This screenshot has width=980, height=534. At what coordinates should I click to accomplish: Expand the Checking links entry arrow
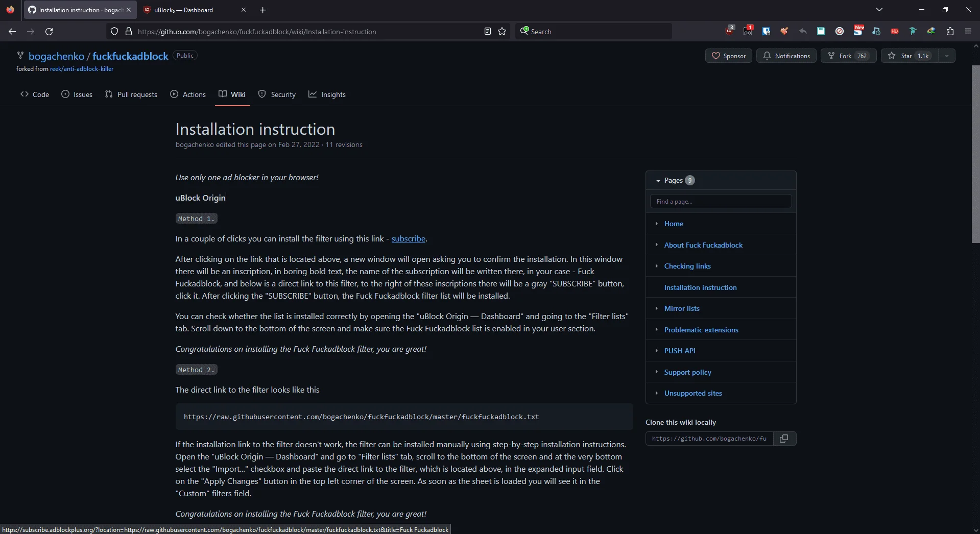[656, 265]
